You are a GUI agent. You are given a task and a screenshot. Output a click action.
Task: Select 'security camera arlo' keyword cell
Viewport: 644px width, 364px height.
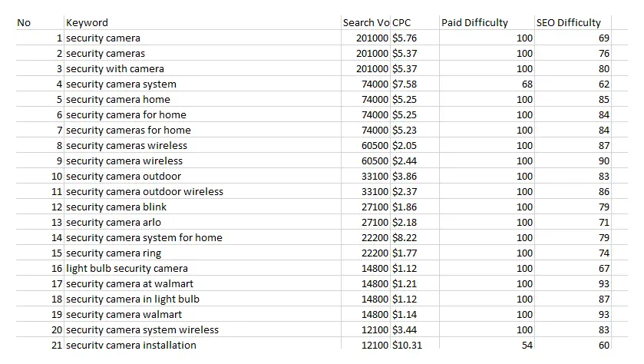pyautogui.click(x=203, y=222)
